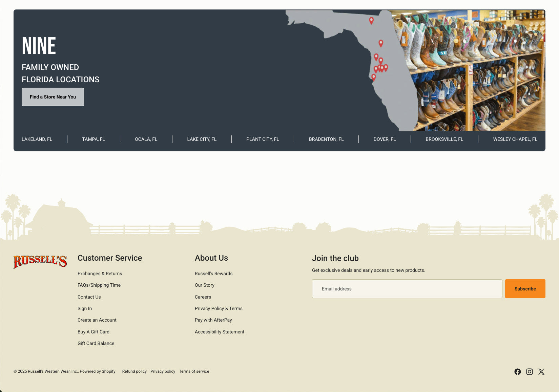
Task: Go to FAQs/Shipping Time
Action: pyautogui.click(x=99, y=285)
